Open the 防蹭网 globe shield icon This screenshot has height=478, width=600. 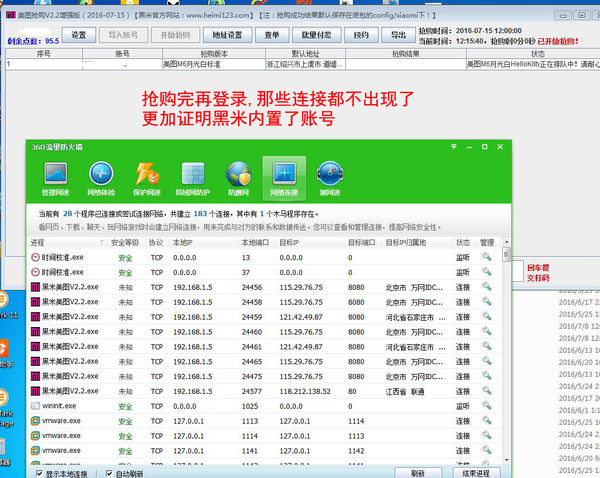coord(238,179)
